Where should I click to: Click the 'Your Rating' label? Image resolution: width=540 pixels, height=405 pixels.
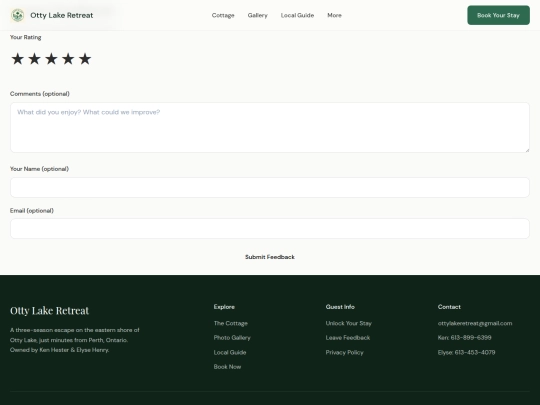click(x=25, y=37)
